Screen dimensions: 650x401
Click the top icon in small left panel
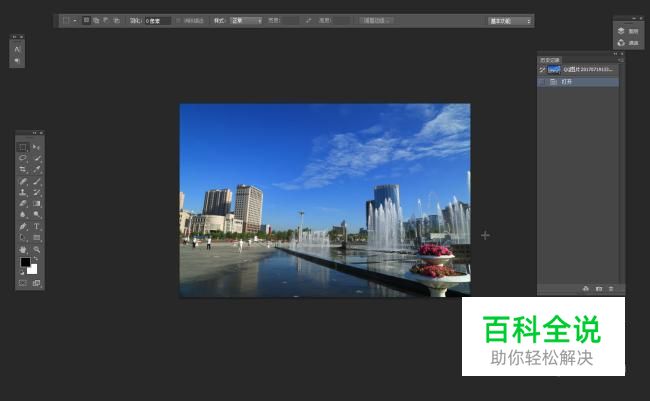[x=17, y=49]
